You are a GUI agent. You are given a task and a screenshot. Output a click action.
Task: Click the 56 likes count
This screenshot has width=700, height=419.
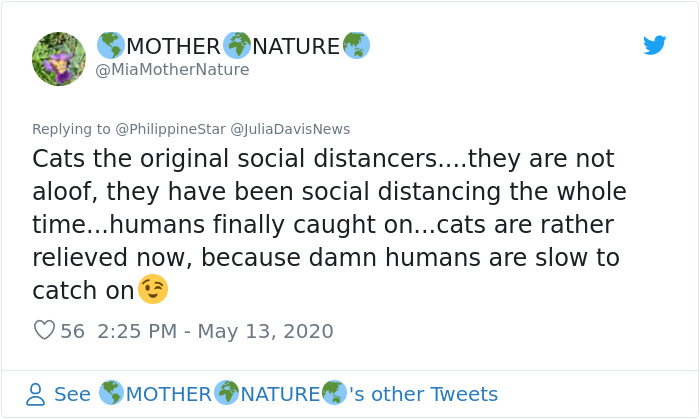72,331
